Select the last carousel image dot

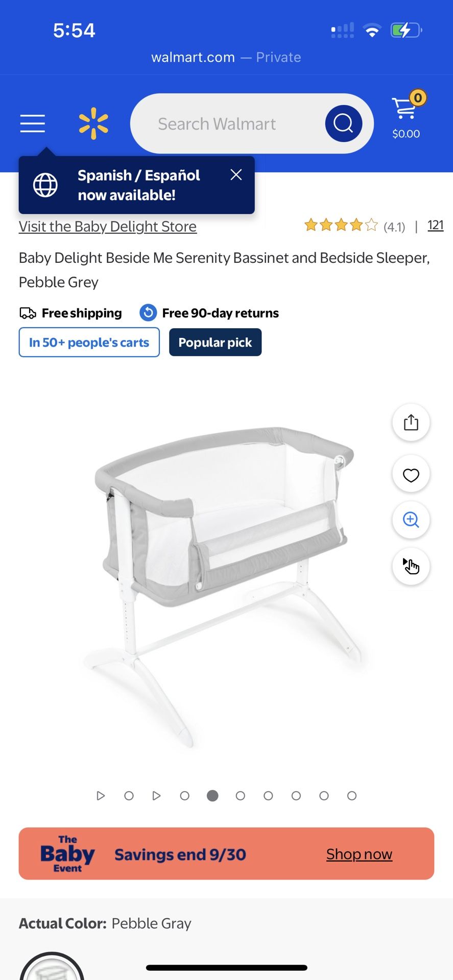(x=352, y=796)
